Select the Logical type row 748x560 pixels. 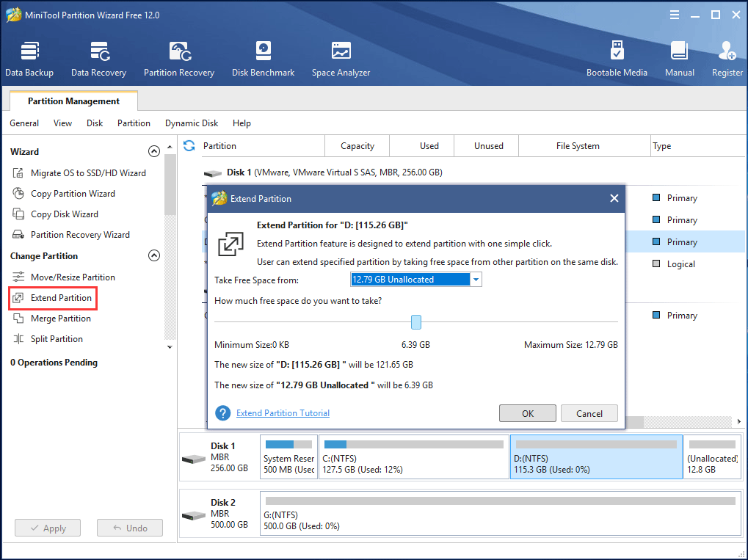tap(680, 264)
